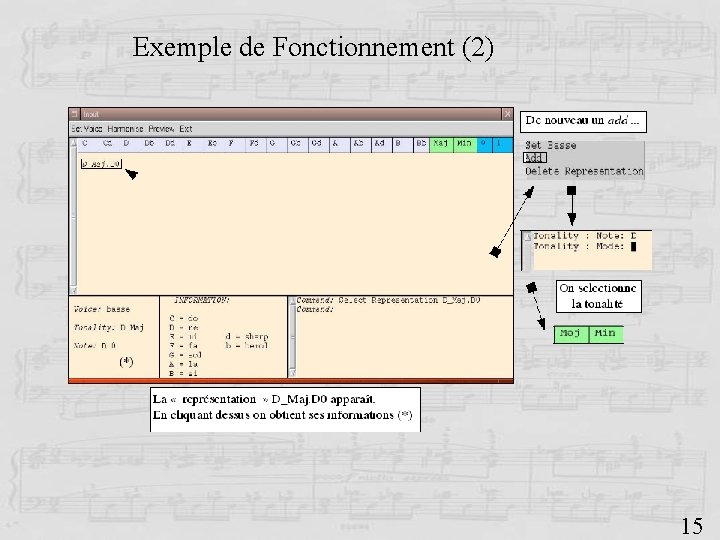Select note Fd (F sharp) button

[254, 144]
